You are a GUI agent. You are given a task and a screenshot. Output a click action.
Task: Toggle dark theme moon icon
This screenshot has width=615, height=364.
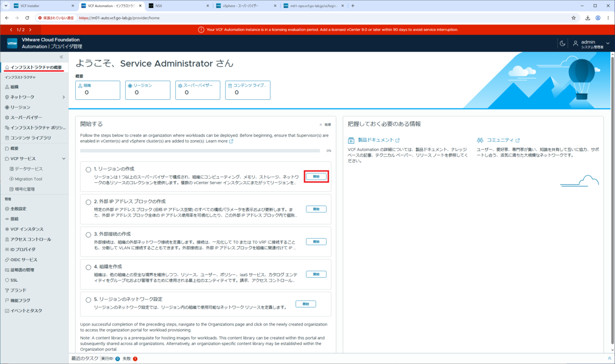(562, 44)
